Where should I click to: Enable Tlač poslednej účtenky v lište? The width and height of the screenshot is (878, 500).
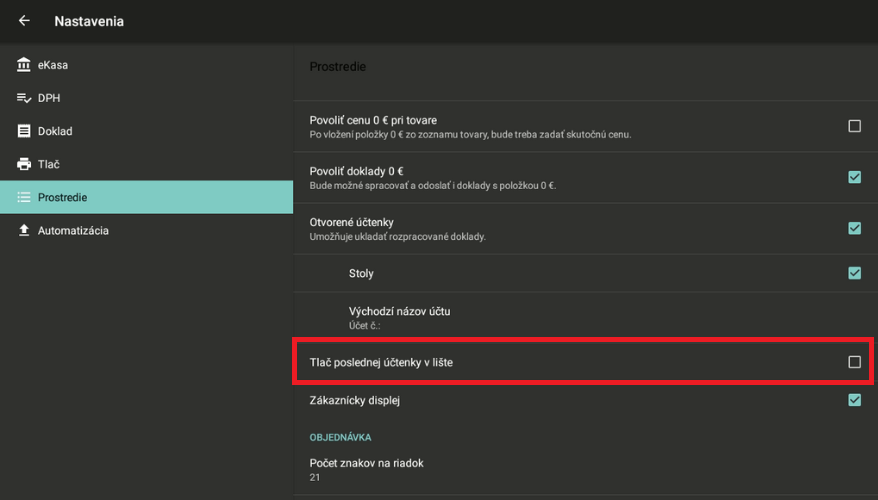[854, 362]
